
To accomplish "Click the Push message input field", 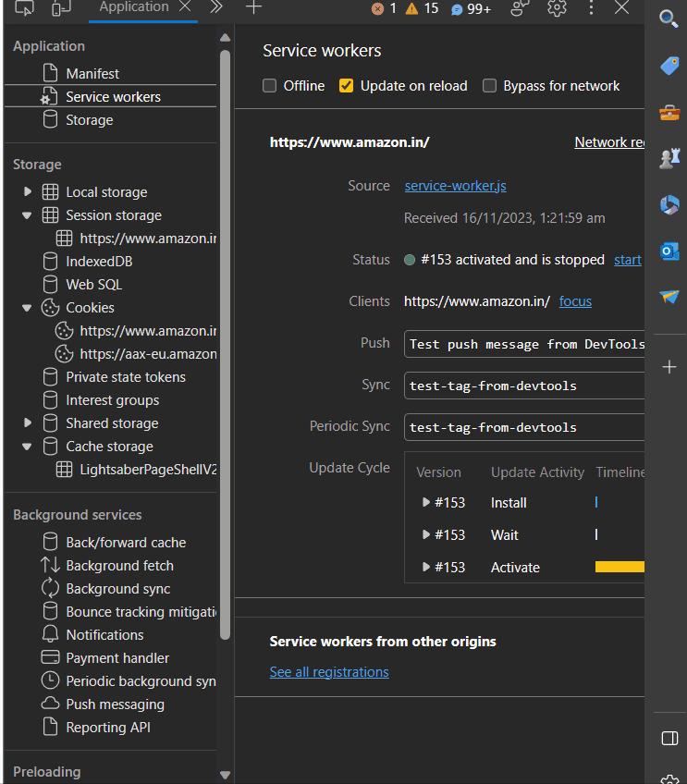I will 524,344.
